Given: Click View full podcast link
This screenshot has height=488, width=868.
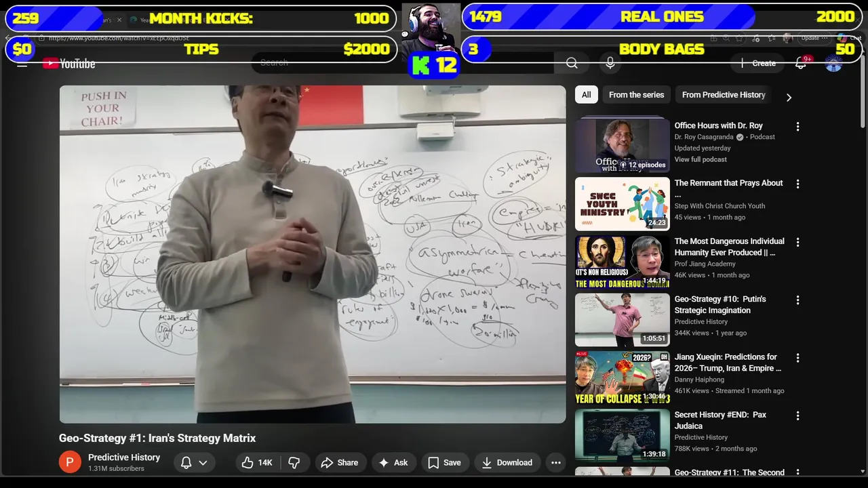Looking at the screenshot, I should tap(701, 159).
